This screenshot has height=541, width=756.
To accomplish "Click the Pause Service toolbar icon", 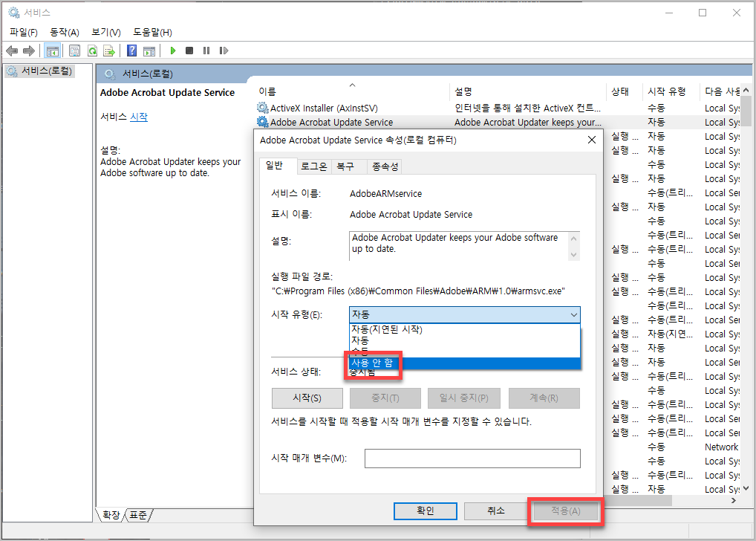I will click(x=206, y=51).
